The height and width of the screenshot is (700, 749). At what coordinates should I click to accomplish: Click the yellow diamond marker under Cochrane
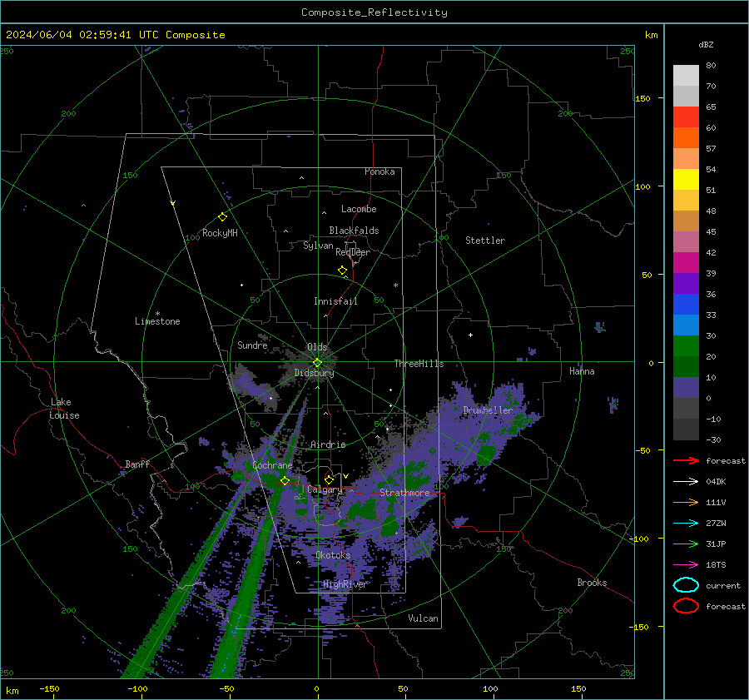tap(285, 481)
